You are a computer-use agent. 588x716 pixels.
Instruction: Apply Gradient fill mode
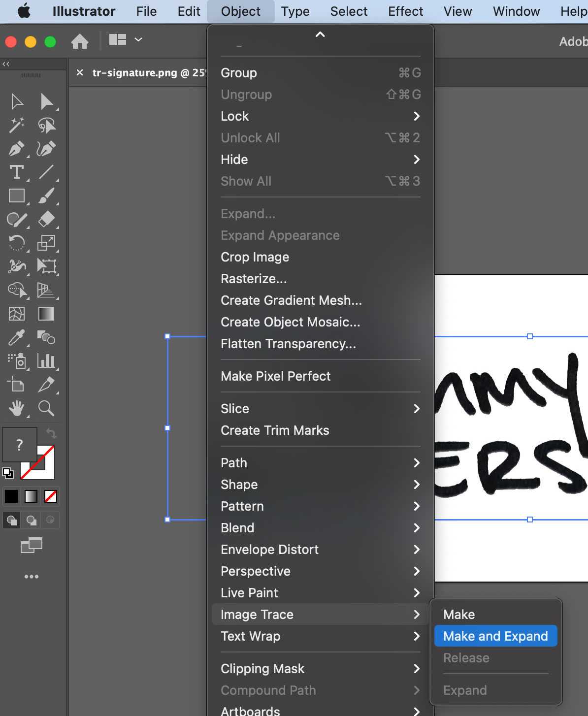pyautogui.click(x=31, y=496)
